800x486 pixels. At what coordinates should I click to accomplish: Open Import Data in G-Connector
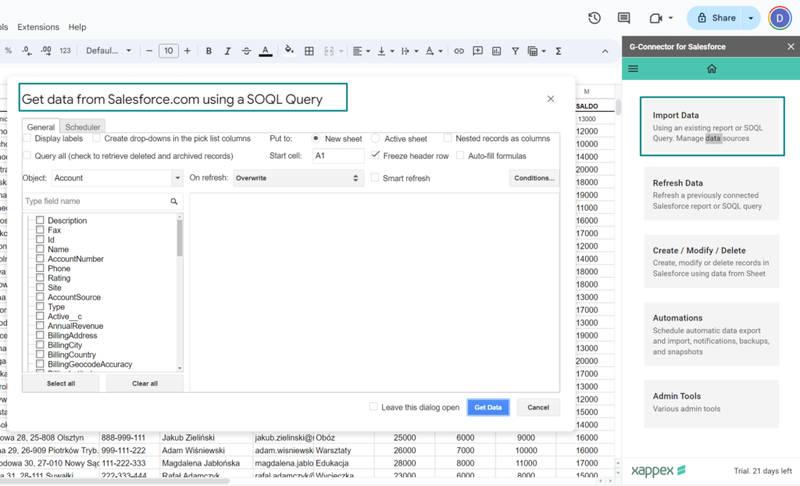tap(712, 126)
